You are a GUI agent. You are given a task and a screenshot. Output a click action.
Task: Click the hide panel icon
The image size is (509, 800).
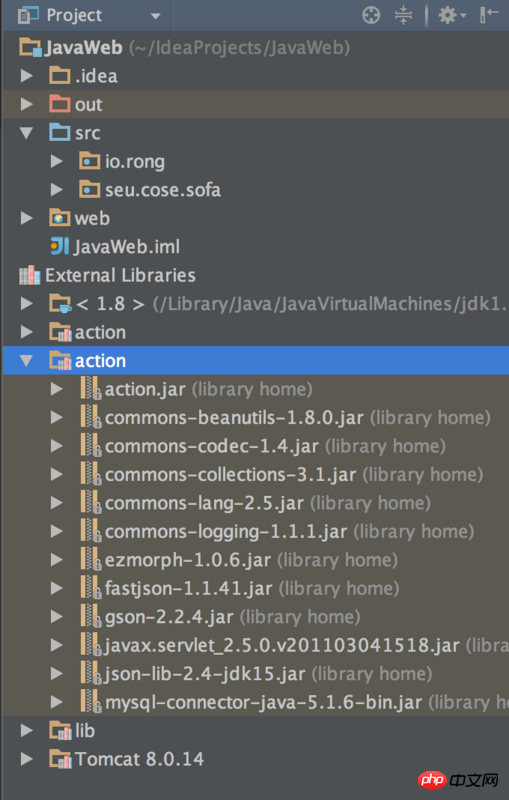[x=489, y=14]
